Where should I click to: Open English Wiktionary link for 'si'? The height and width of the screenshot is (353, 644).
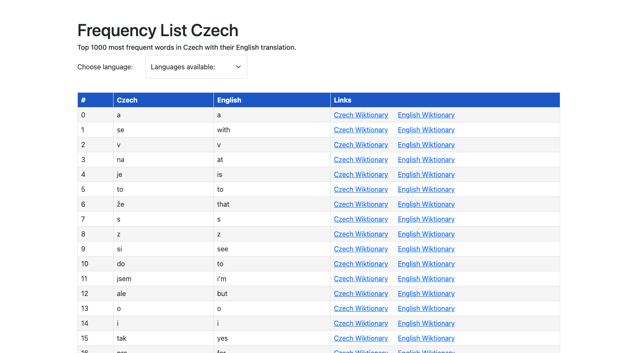(x=426, y=249)
